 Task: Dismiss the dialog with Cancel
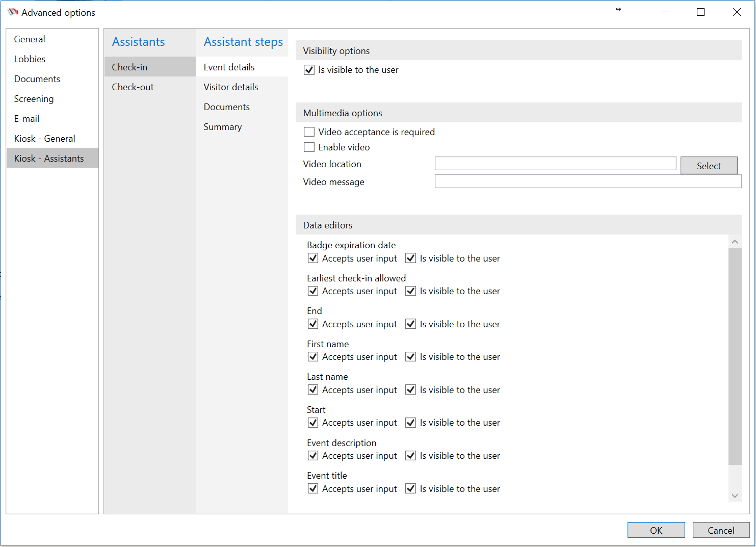point(721,530)
